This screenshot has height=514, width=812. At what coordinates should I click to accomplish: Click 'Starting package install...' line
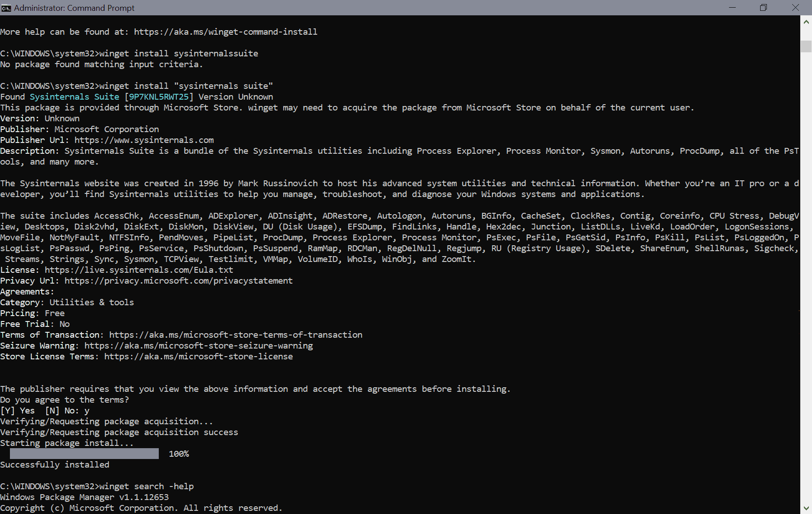click(67, 443)
